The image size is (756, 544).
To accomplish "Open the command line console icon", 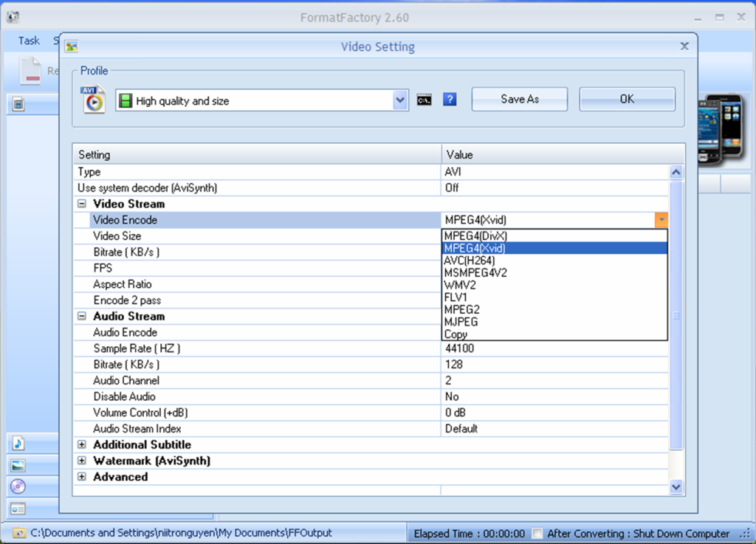I will tap(424, 100).
